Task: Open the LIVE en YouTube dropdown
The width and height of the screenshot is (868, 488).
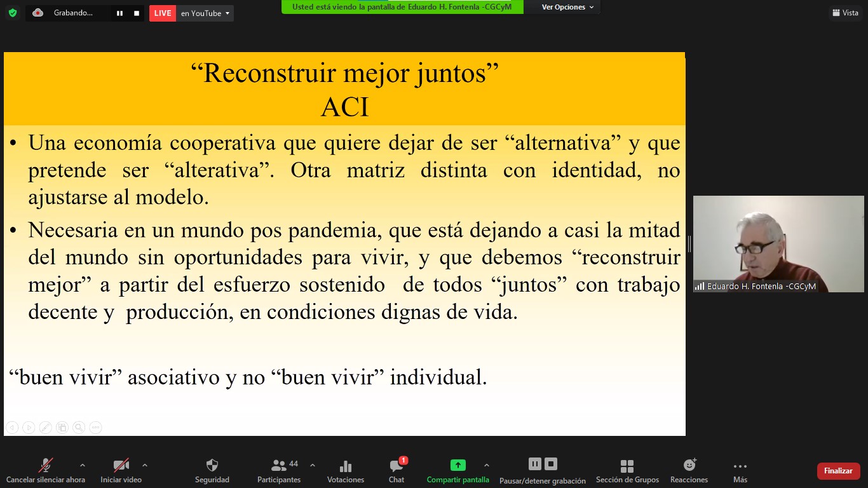Action: 205,13
